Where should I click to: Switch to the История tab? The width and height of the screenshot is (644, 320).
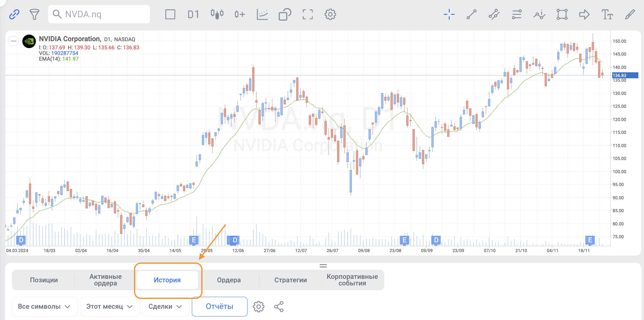click(x=167, y=280)
